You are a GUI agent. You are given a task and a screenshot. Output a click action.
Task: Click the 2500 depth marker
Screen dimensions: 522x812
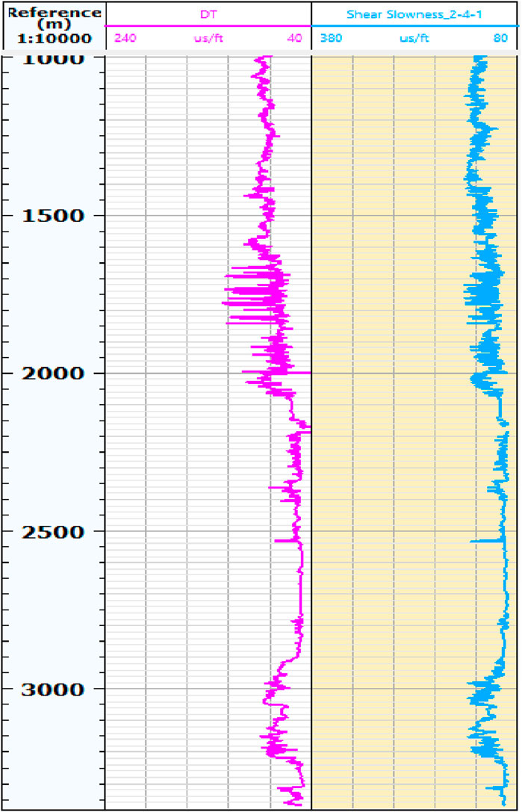click(52, 531)
